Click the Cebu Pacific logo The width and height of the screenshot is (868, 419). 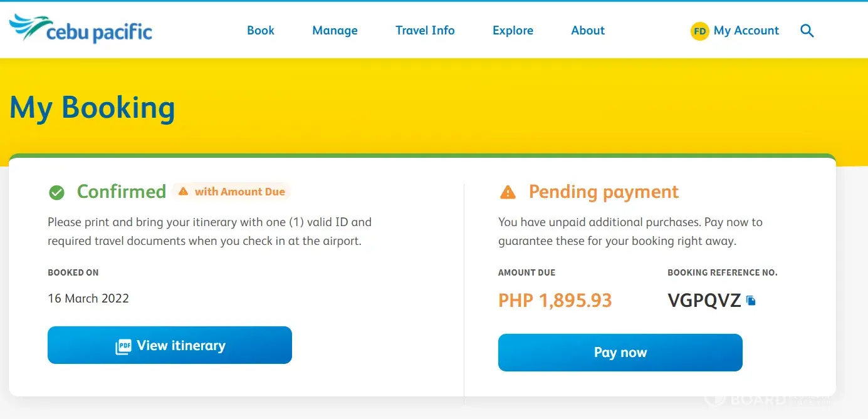(x=81, y=29)
